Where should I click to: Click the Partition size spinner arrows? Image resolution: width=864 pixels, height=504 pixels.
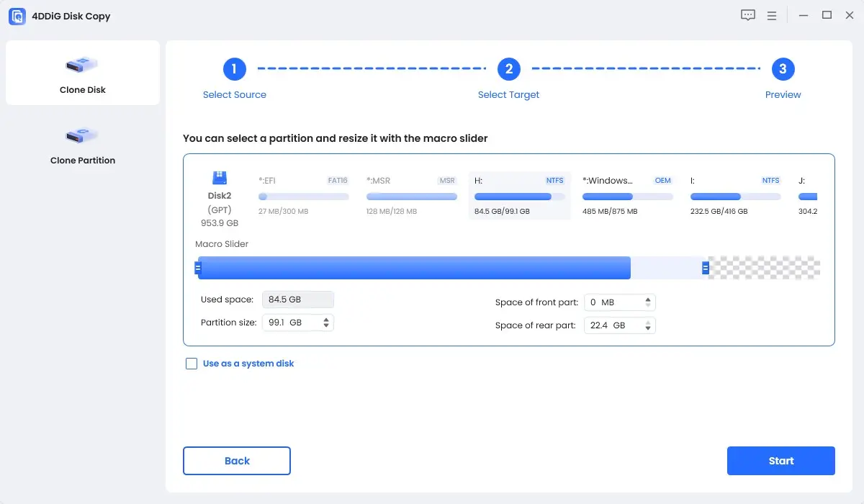326,323
